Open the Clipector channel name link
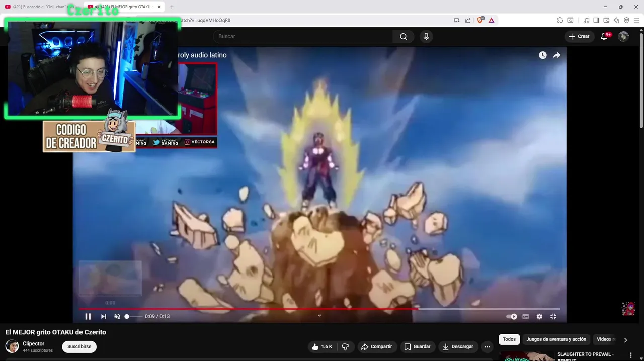 [x=34, y=344]
